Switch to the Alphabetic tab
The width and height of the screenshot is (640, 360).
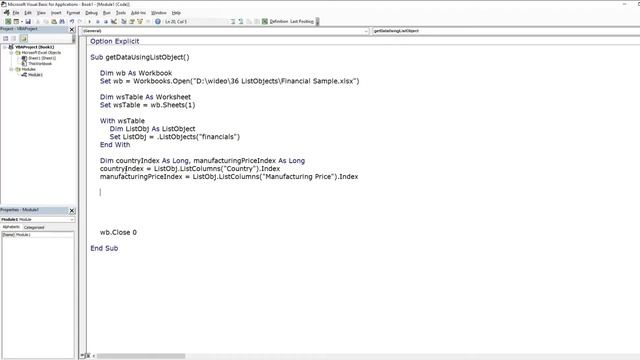pos(11,227)
